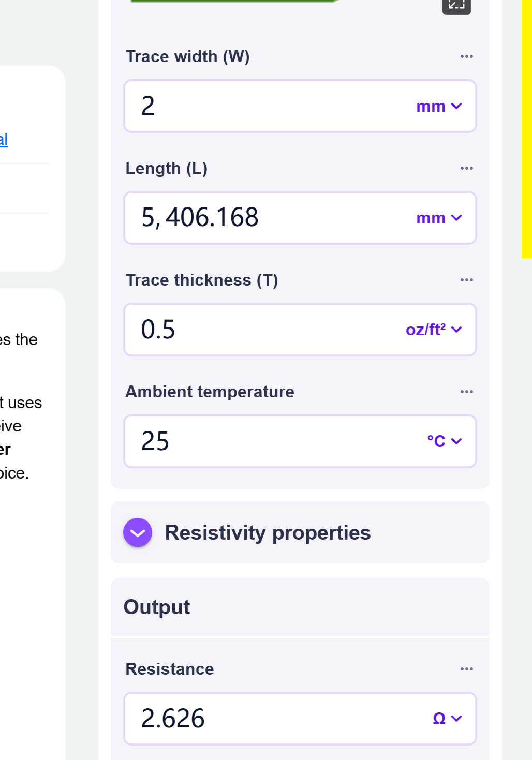532x760 pixels.
Task: Select the °C temperature unit dropdown
Action: point(444,441)
